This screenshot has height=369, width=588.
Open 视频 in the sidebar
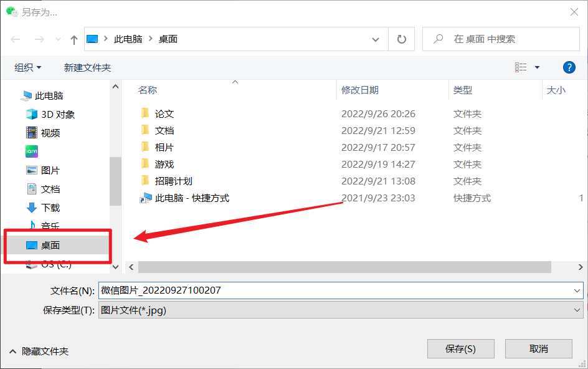(50, 133)
